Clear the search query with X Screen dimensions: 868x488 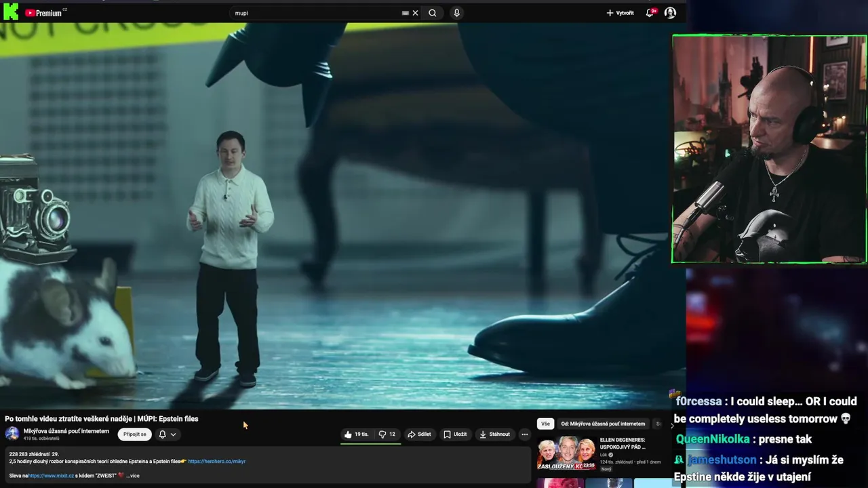tap(416, 13)
